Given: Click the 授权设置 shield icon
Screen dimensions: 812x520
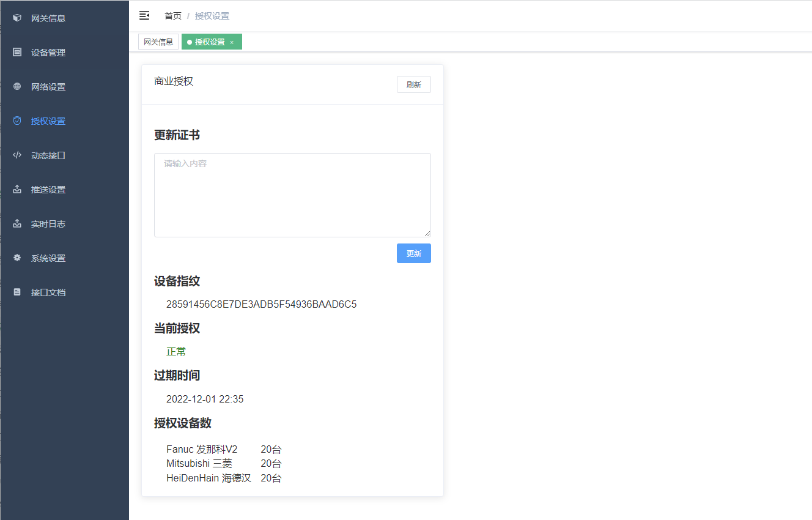Looking at the screenshot, I should (17, 121).
